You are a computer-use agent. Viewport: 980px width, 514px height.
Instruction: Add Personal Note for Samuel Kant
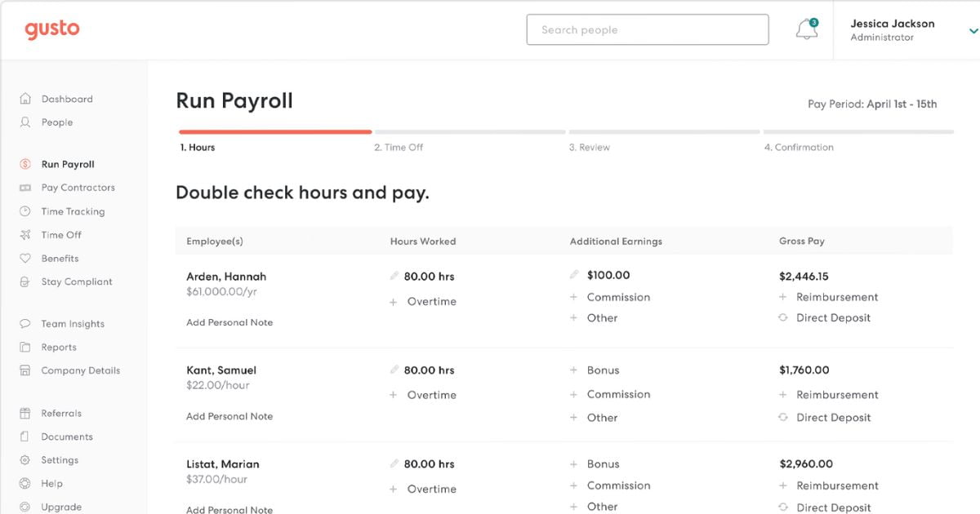[229, 416]
